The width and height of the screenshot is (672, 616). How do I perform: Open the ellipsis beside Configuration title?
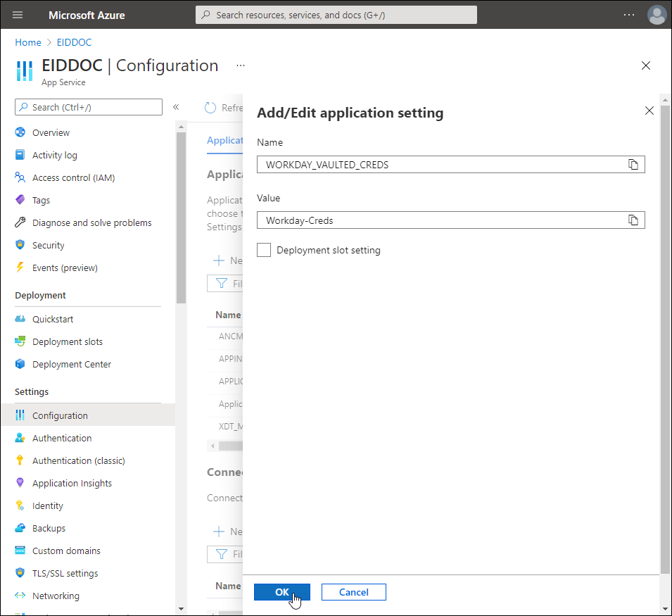pyautogui.click(x=241, y=65)
